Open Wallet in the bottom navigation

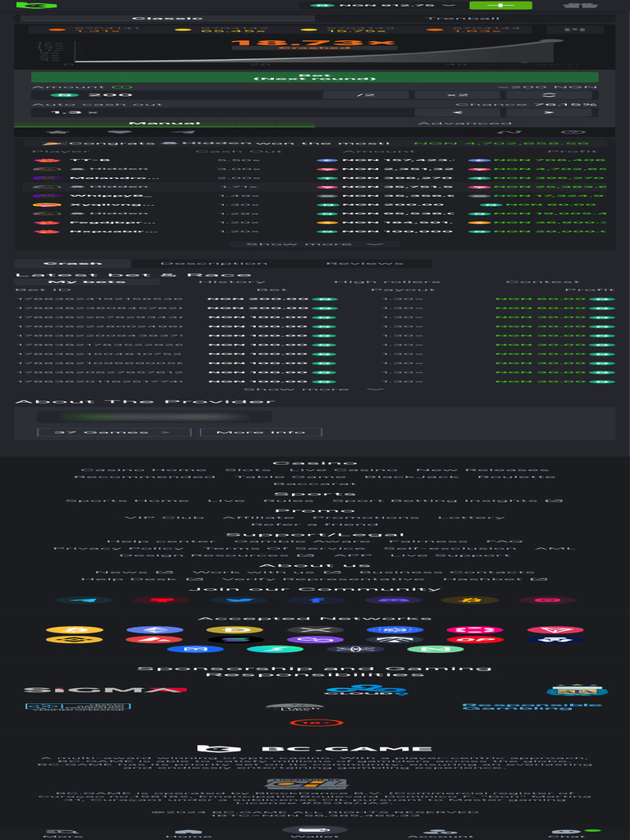click(314, 832)
